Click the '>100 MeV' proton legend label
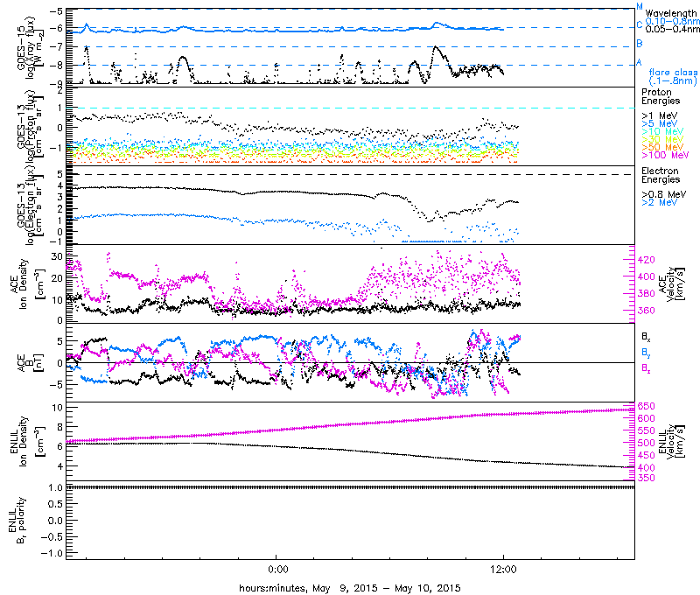The width and height of the screenshot is (700, 595). tap(665, 155)
